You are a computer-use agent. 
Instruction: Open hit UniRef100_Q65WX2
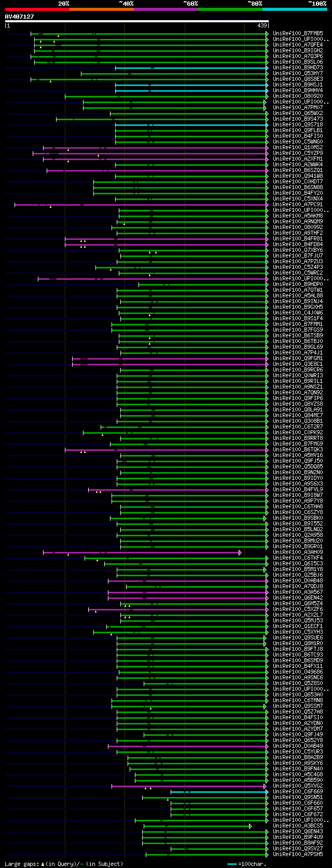[298, 113]
